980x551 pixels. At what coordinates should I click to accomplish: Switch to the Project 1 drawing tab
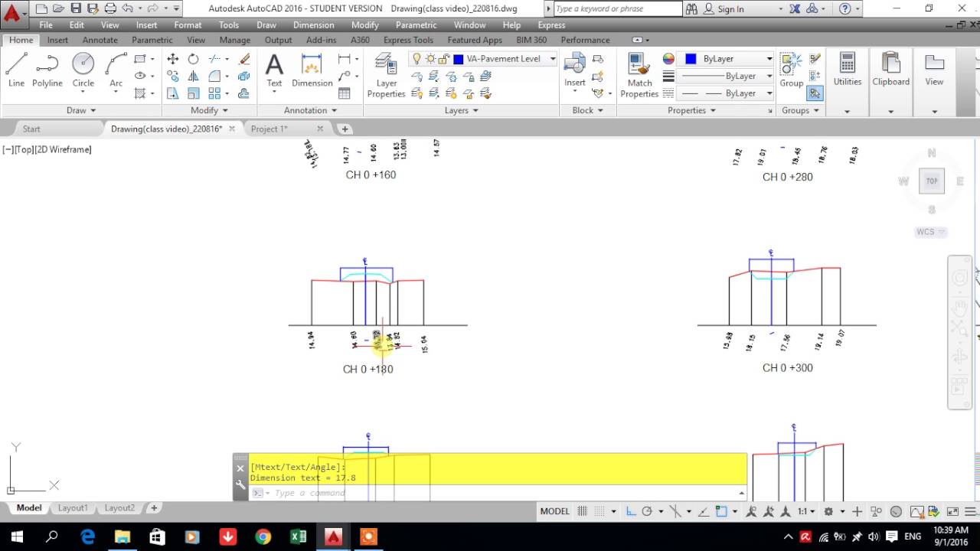click(x=269, y=129)
